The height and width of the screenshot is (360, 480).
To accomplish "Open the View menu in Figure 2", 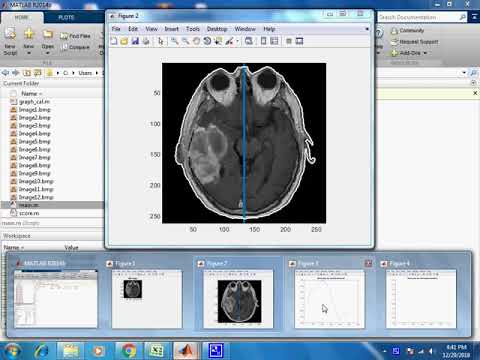I will 151,29.
